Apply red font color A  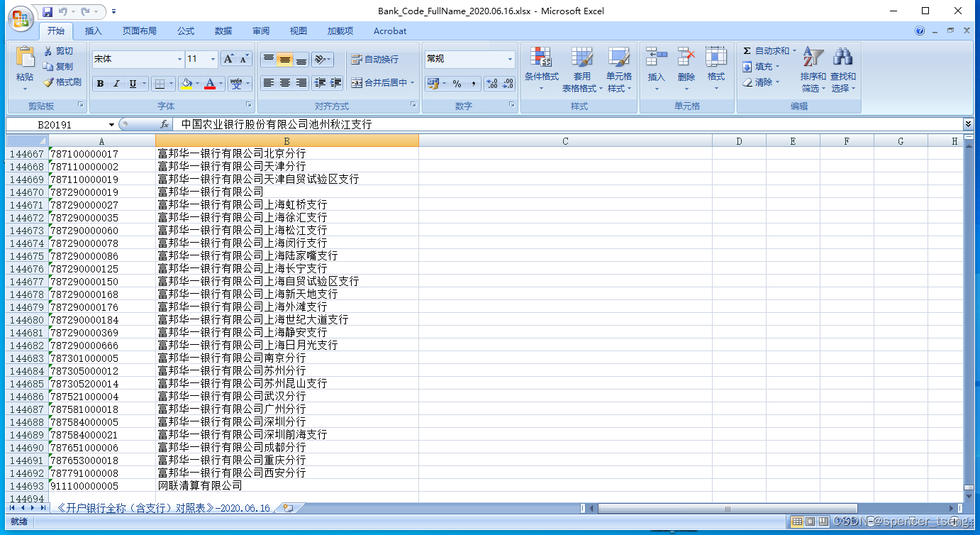coord(210,84)
